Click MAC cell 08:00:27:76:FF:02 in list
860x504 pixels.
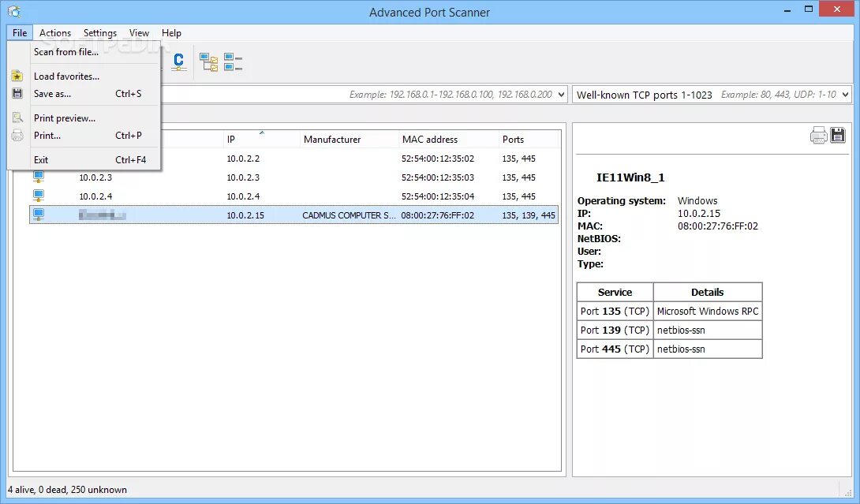[x=438, y=215]
